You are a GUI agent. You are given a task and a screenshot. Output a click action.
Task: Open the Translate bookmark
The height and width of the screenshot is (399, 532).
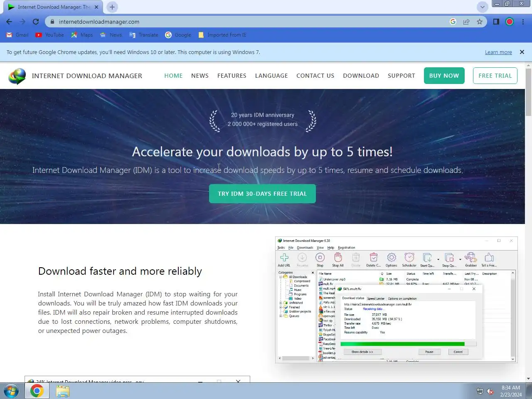144,35
